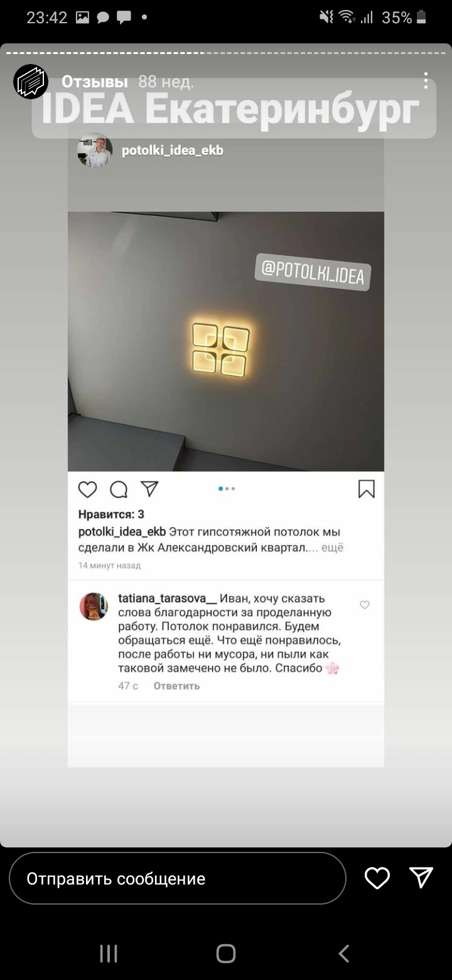Tap the post heart like icon
The width and height of the screenshot is (452, 980).
tap(88, 489)
